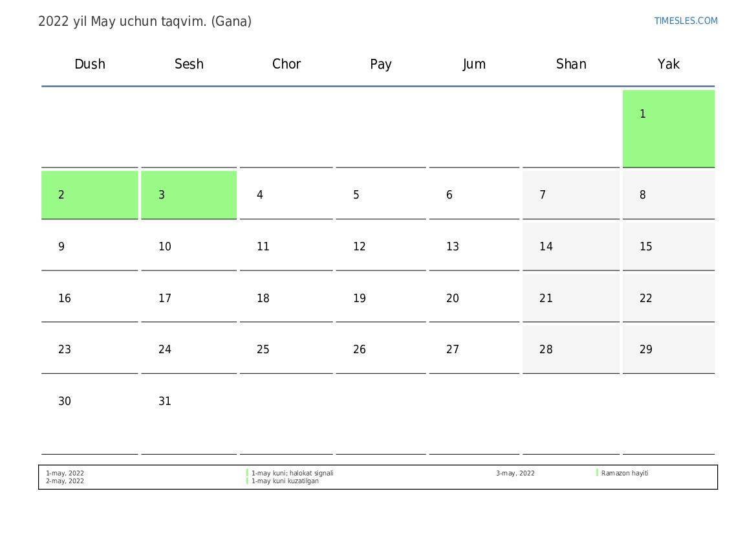The width and height of the screenshot is (756, 535).
Task: Click the Ramazon hayiti legend entry
Action: pos(624,474)
